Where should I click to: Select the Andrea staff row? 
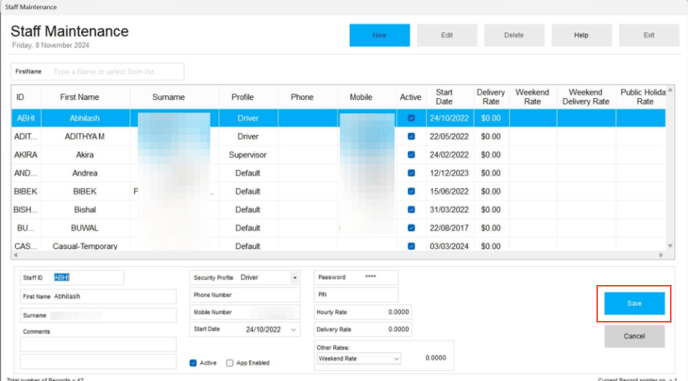[338, 173]
